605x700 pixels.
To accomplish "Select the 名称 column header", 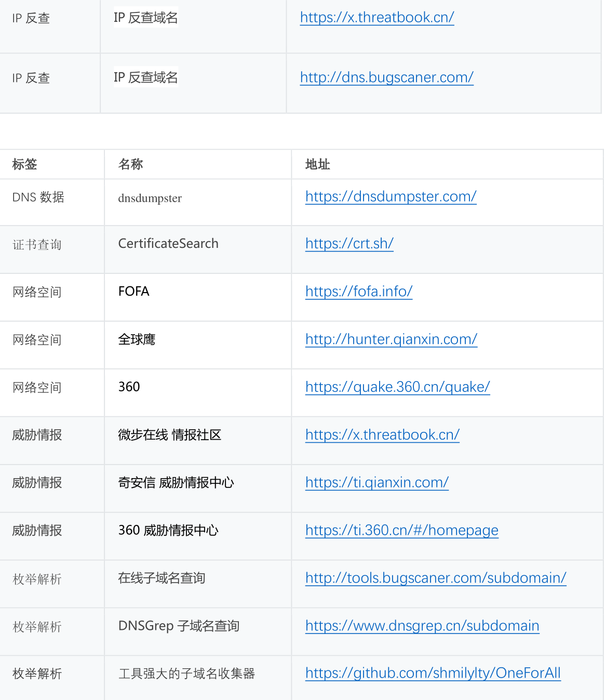I will 131,164.
